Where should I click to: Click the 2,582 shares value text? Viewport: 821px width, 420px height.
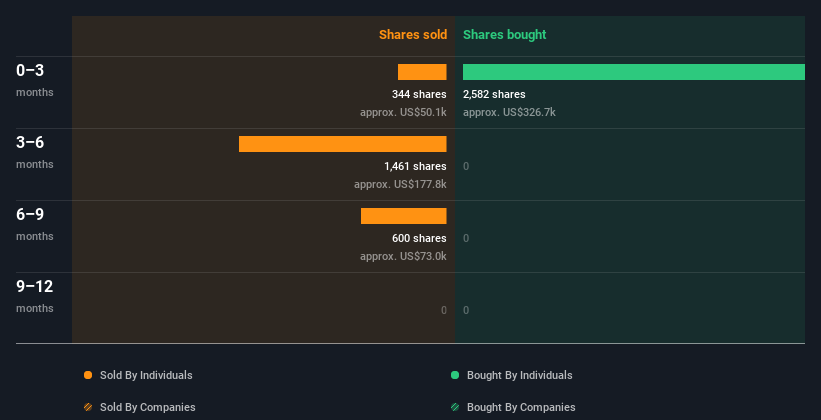click(x=494, y=94)
